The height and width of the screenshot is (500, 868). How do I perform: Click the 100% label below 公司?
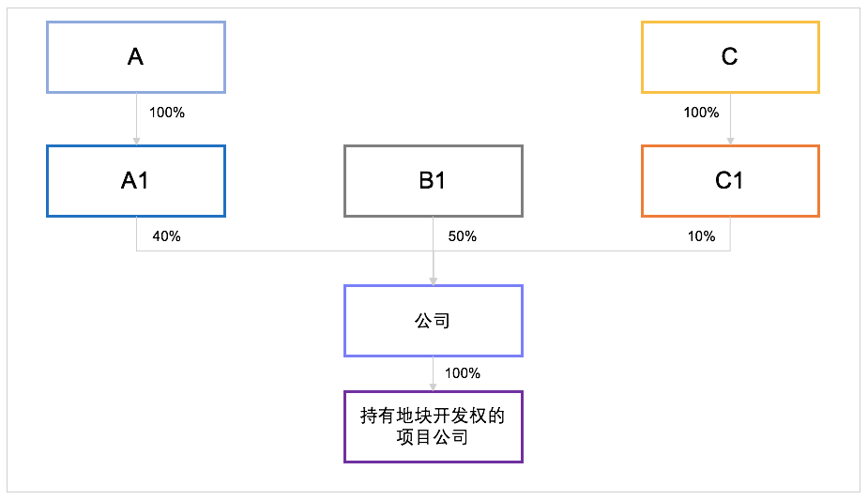click(x=463, y=373)
